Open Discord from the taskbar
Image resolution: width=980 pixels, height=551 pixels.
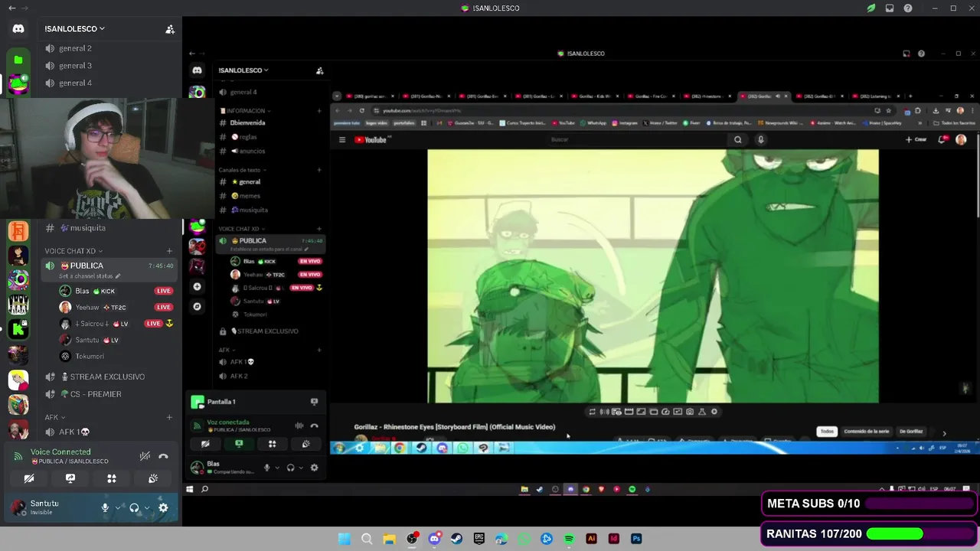[x=434, y=539]
